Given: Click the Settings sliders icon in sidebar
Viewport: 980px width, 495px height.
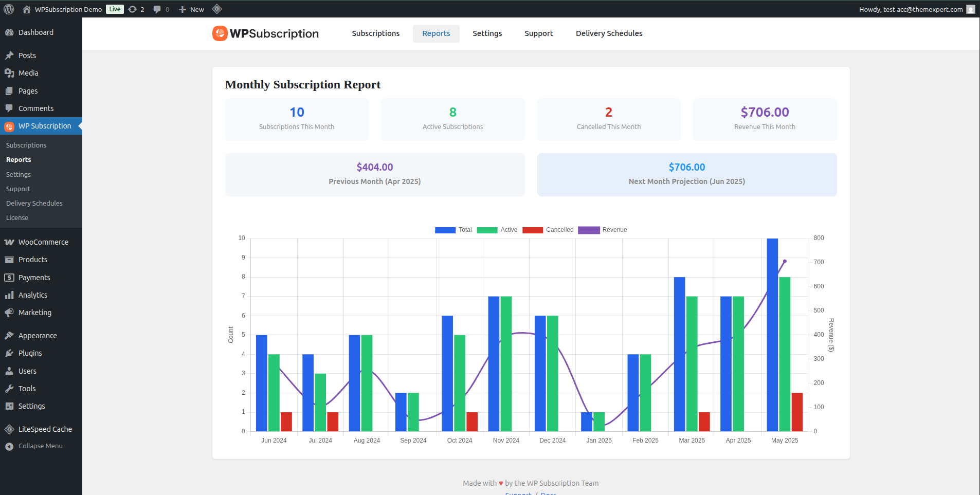Looking at the screenshot, I should (9, 406).
